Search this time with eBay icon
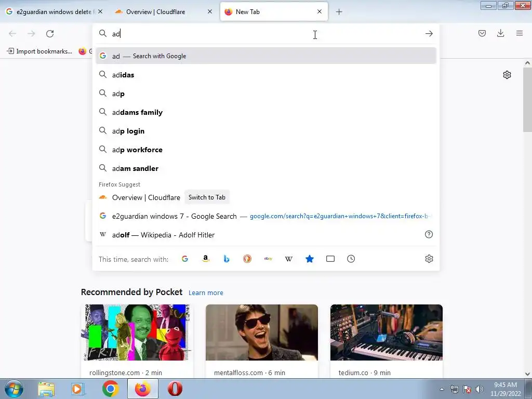 (x=268, y=259)
